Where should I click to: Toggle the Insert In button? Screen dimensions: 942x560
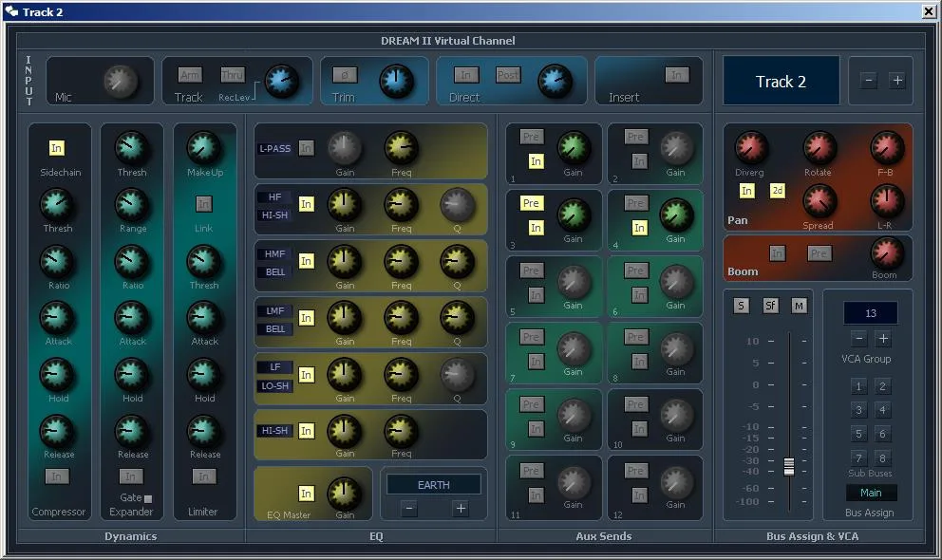677,75
